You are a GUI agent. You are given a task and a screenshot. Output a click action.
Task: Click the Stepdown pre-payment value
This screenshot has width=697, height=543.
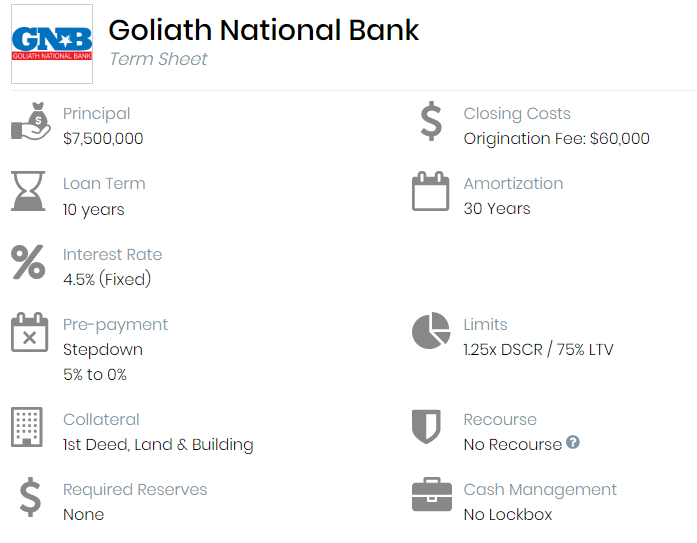(x=103, y=350)
